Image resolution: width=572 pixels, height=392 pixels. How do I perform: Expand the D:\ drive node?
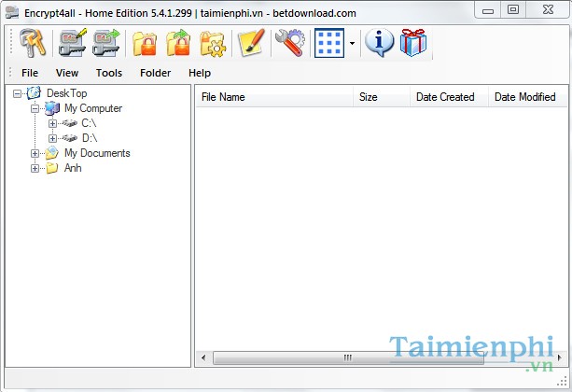pos(52,139)
